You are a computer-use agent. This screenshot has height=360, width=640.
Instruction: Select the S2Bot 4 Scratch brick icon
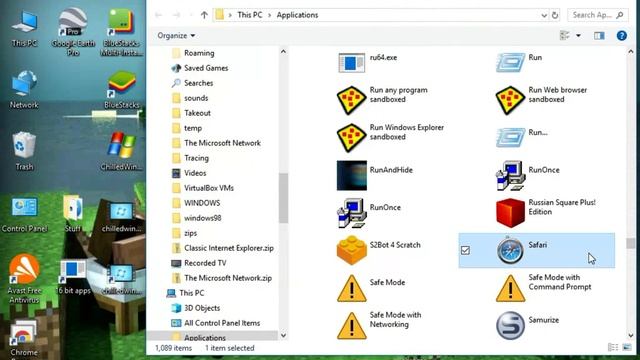point(351,250)
